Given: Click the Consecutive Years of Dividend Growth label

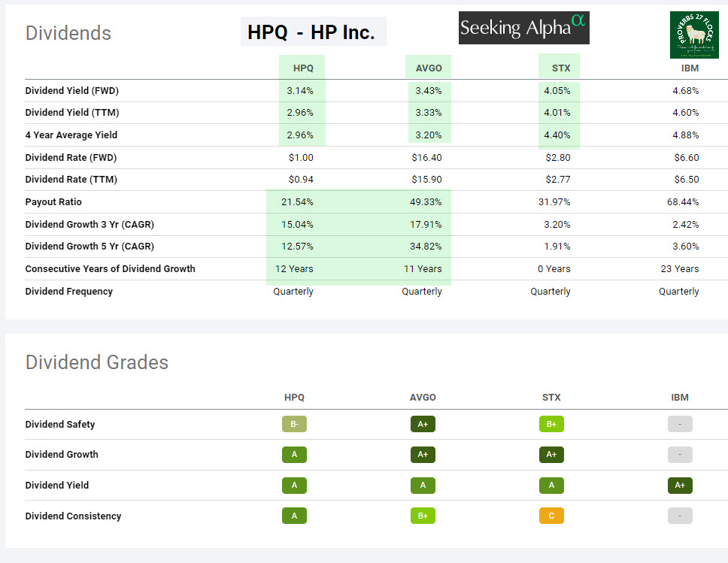Looking at the screenshot, I should [x=110, y=268].
